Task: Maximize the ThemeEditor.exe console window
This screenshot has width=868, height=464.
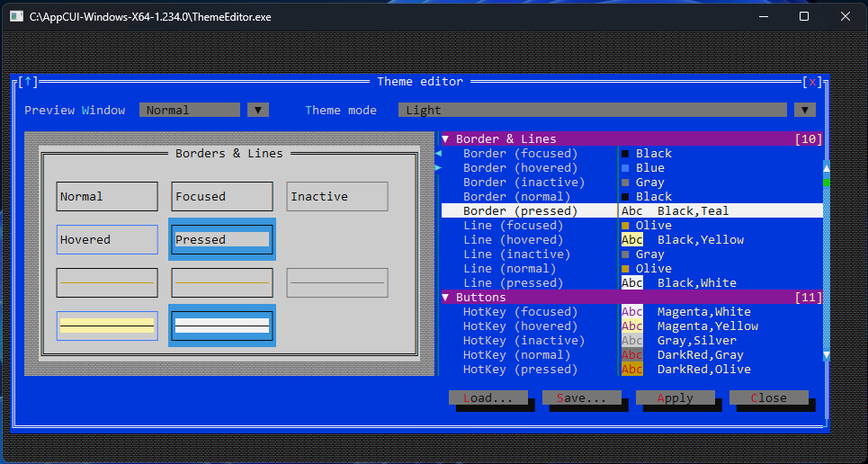Action: tap(804, 16)
